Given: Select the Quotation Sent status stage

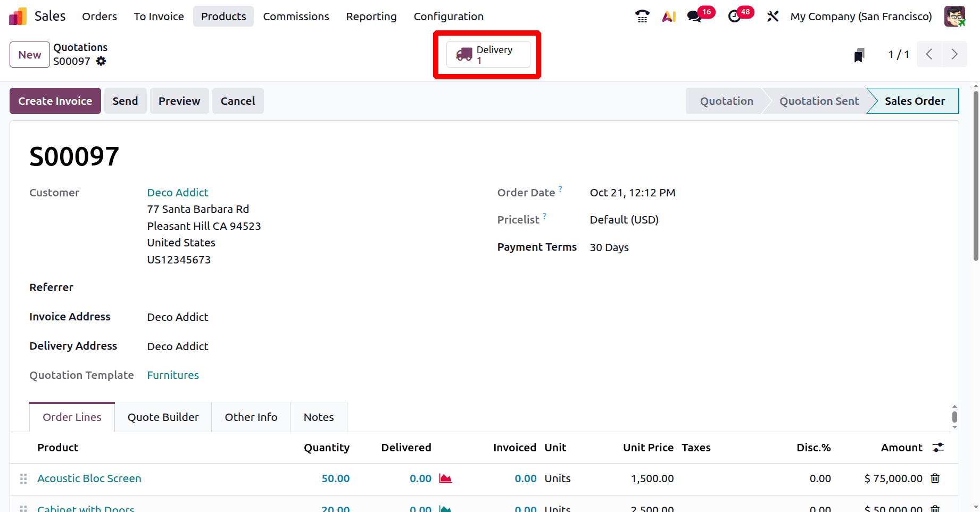Looking at the screenshot, I should point(819,101).
